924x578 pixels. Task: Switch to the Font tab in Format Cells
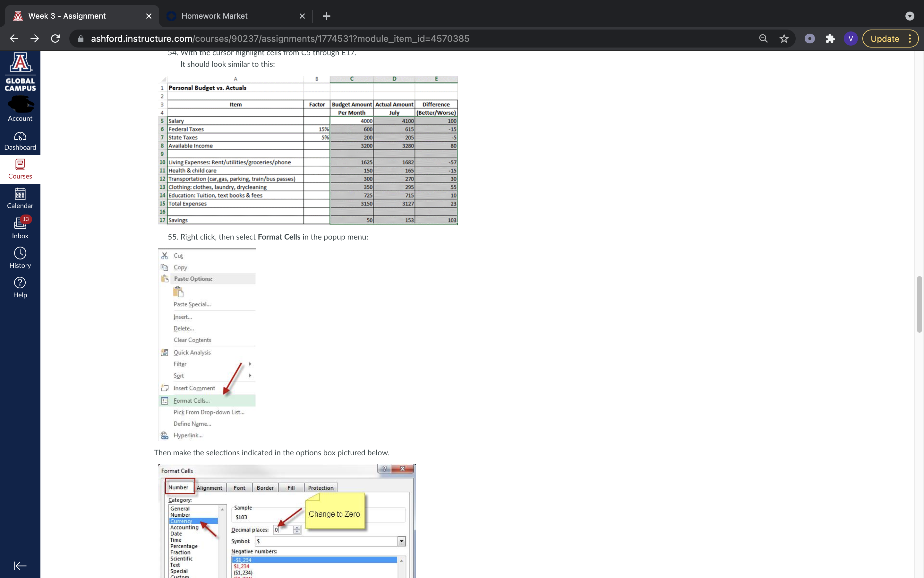(x=239, y=488)
